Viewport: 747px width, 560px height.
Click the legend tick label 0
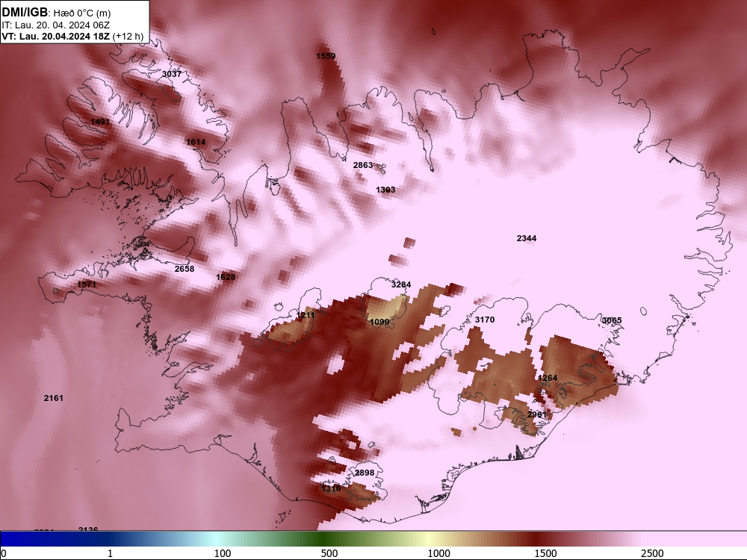coord(4,554)
